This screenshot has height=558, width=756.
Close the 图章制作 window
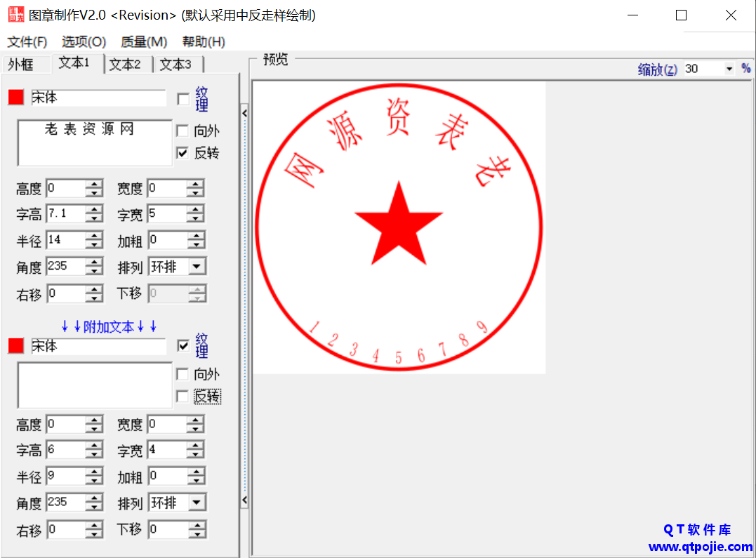[731, 15]
